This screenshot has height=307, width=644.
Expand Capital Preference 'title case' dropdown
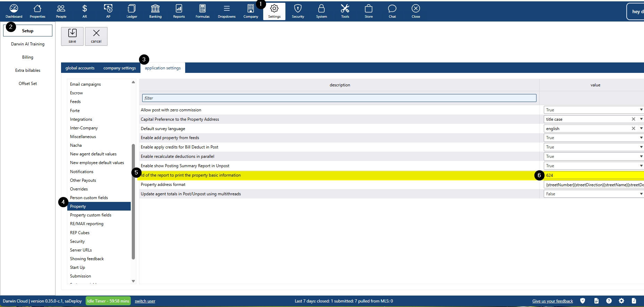point(641,119)
